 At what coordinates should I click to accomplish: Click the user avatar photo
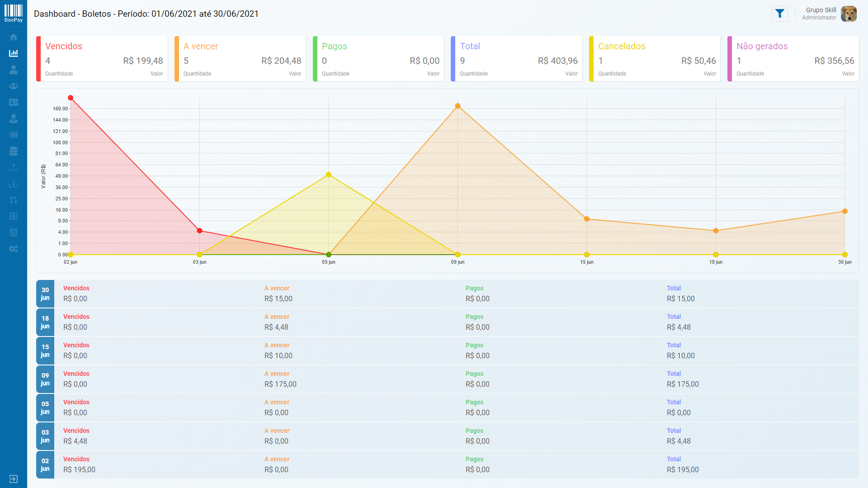(x=849, y=14)
